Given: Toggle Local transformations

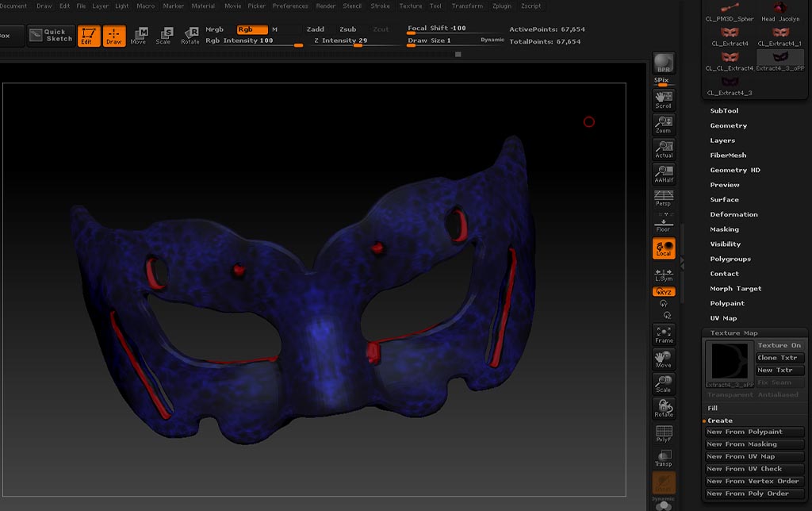Looking at the screenshot, I should coord(664,248).
